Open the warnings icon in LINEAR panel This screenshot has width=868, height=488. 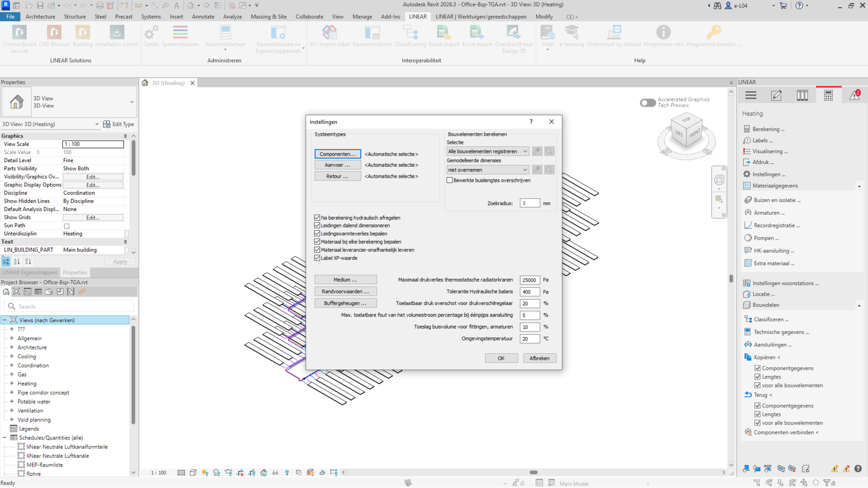tap(854, 96)
